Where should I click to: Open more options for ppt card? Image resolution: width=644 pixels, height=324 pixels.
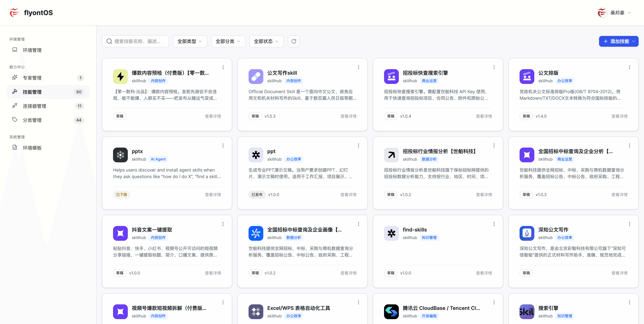click(359, 145)
